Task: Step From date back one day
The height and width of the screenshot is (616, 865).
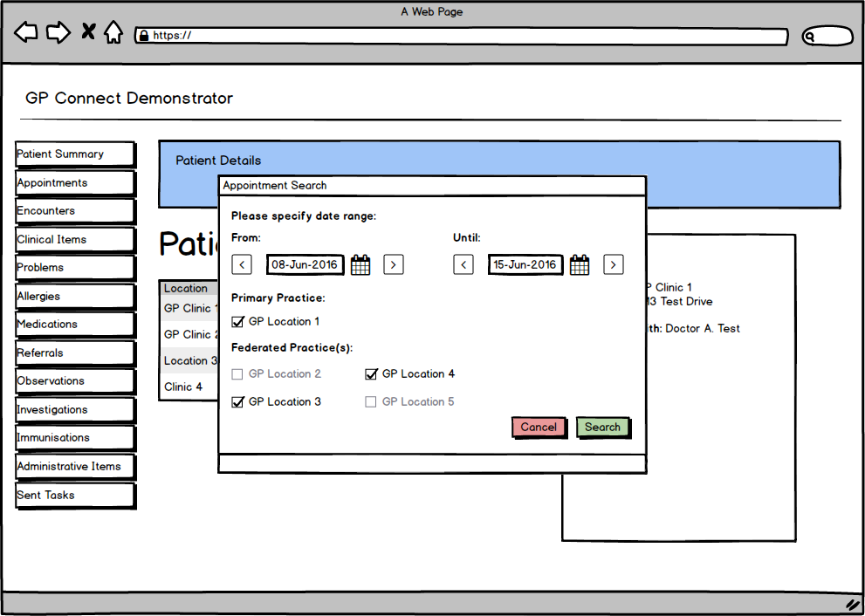Action: click(x=242, y=264)
